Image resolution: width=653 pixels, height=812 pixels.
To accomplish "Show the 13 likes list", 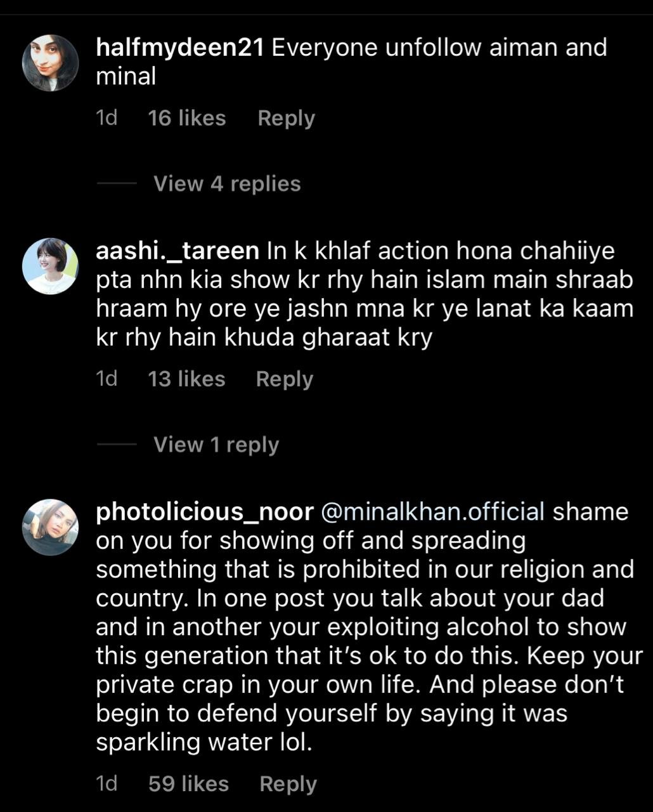I will [186, 379].
